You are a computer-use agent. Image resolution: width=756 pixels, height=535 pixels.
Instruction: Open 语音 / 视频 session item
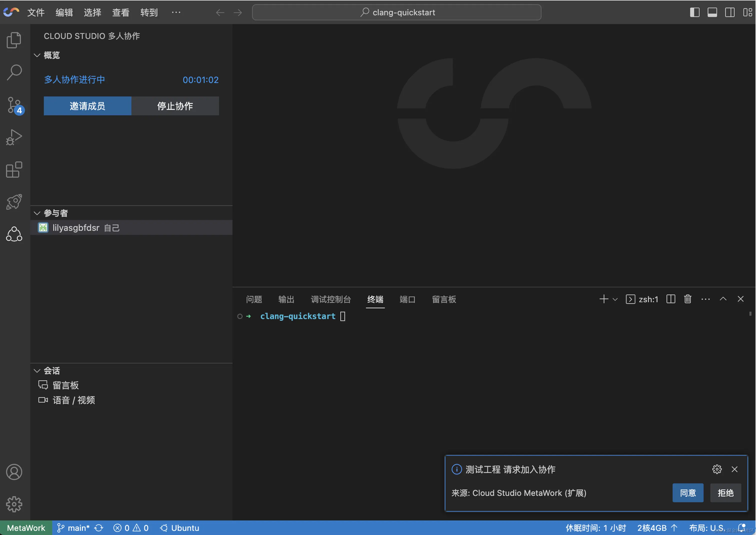click(x=73, y=400)
